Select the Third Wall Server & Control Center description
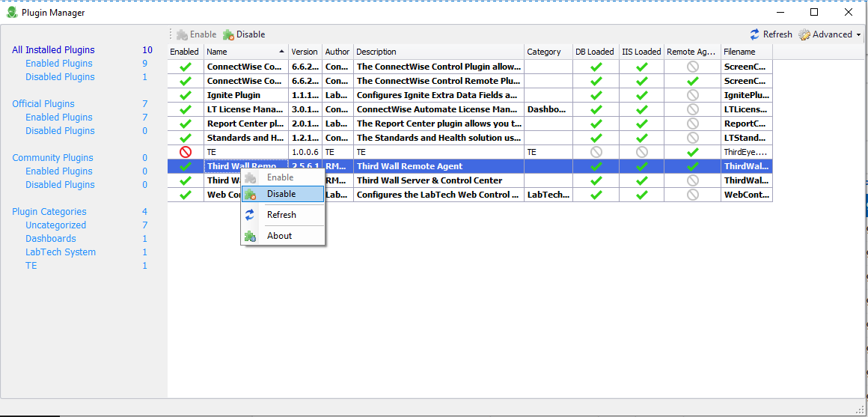The width and height of the screenshot is (868, 417). coord(439,180)
